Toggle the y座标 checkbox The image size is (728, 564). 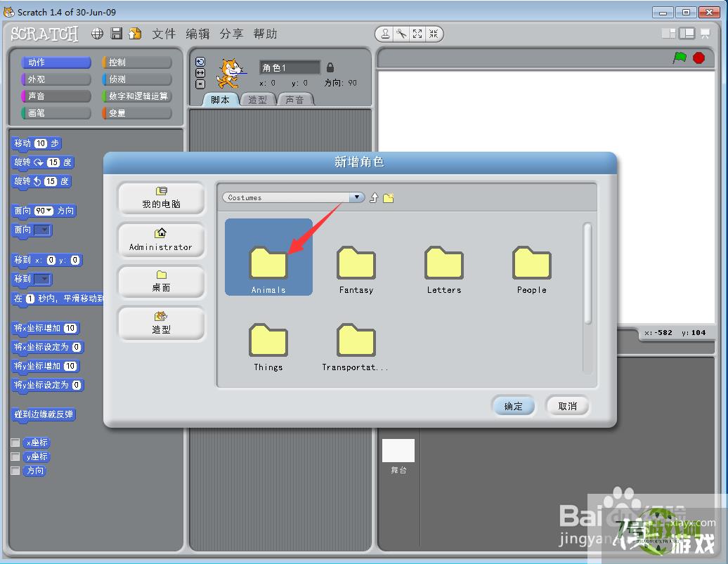point(15,457)
